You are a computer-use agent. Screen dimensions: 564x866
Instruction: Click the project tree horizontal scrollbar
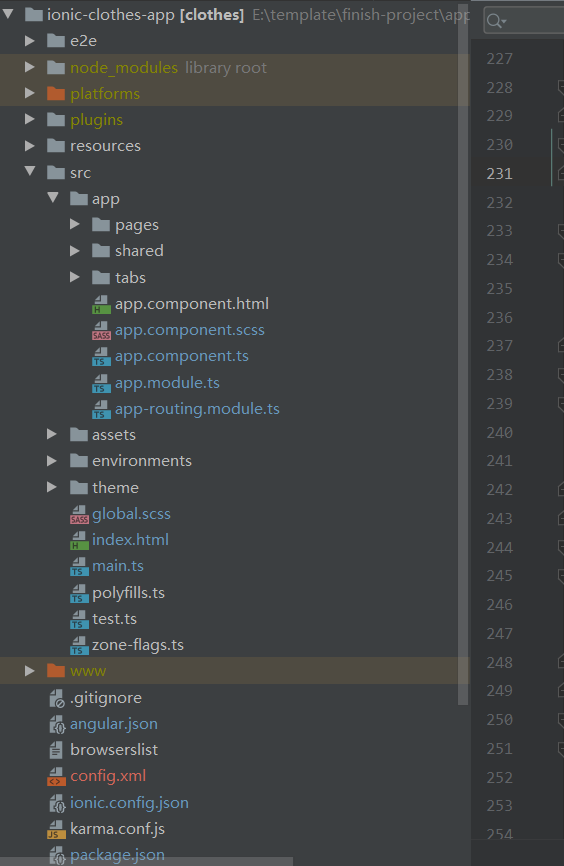(146, 862)
